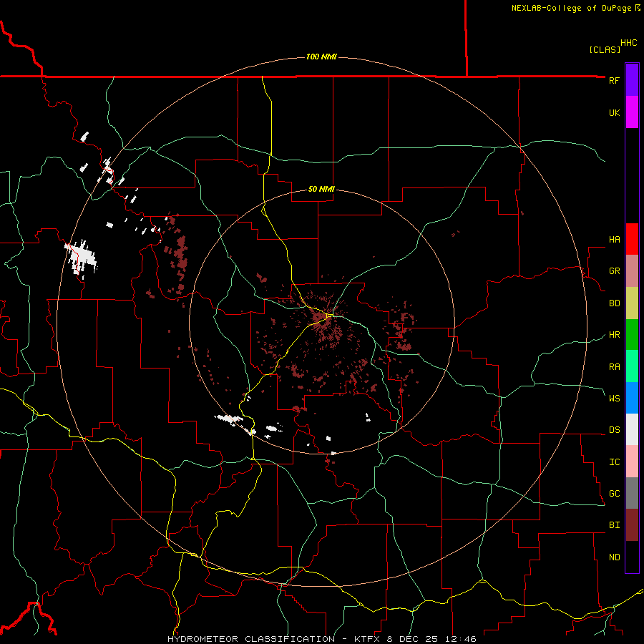644x644 pixels.
Task: Click the '50 NMI' range ring label
Action: [x=321, y=190]
